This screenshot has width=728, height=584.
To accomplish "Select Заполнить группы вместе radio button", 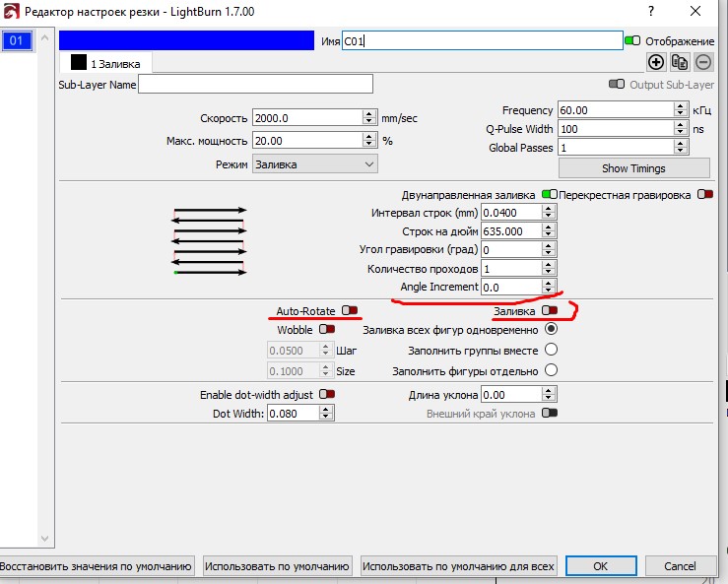I will [551, 350].
